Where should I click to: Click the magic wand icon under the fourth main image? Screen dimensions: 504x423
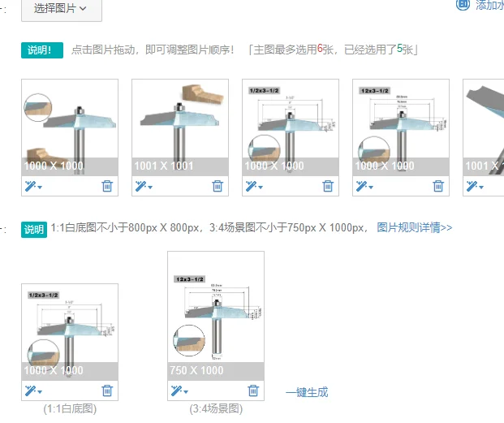pos(361,186)
